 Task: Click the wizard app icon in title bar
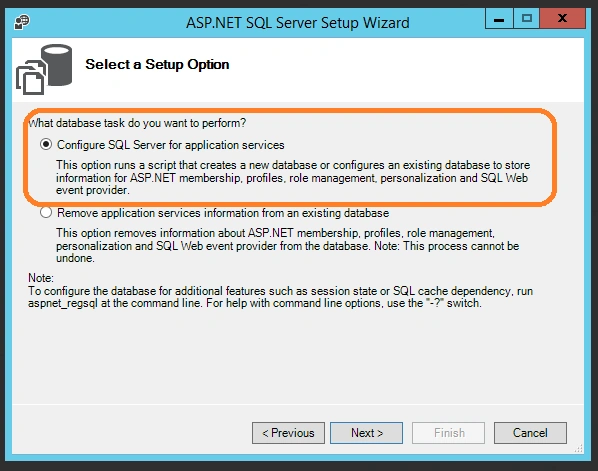point(22,22)
